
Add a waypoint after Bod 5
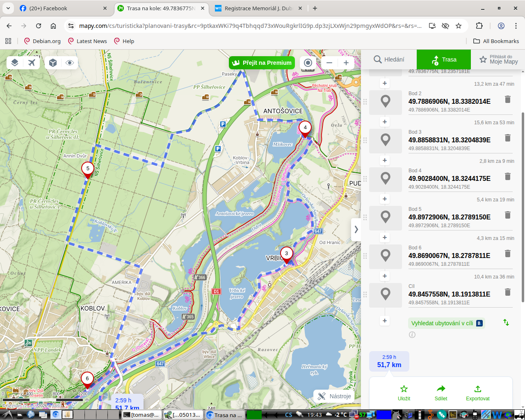385,237
